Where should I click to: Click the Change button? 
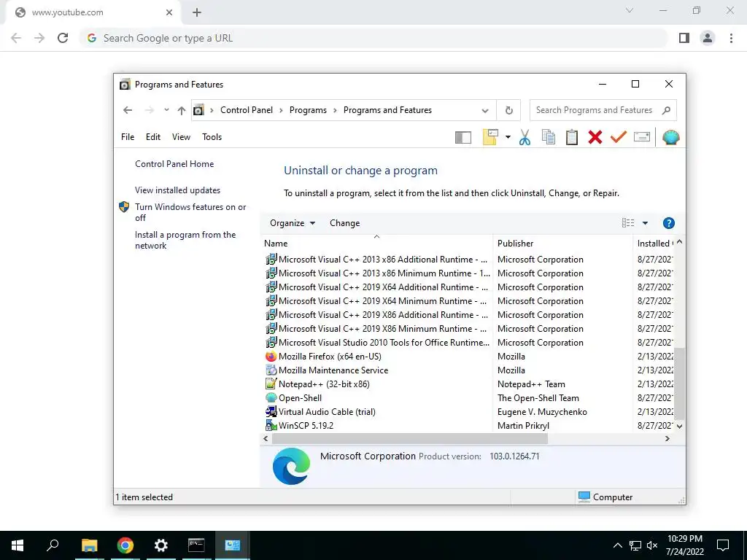(344, 223)
